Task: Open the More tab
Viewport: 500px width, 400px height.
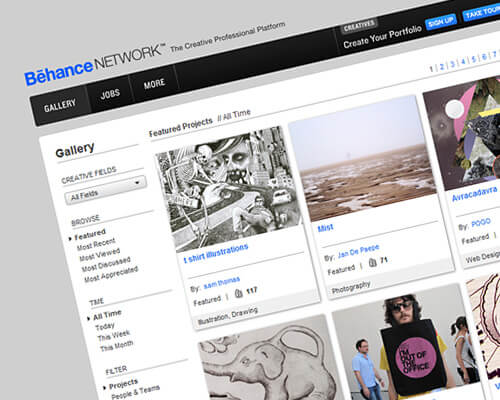Action: click(154, 84)
